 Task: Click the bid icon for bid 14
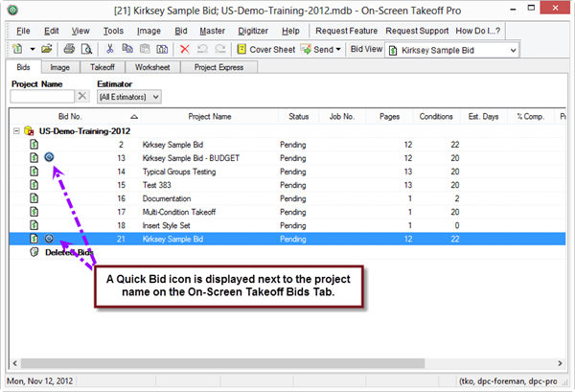pyautogui.click(x=34, y=172)
